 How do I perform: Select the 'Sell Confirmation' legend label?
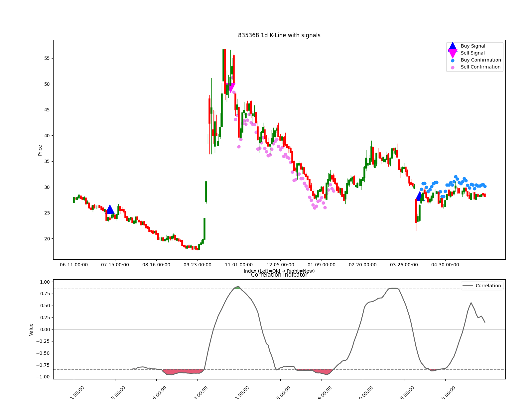click(x=480, y=67)
